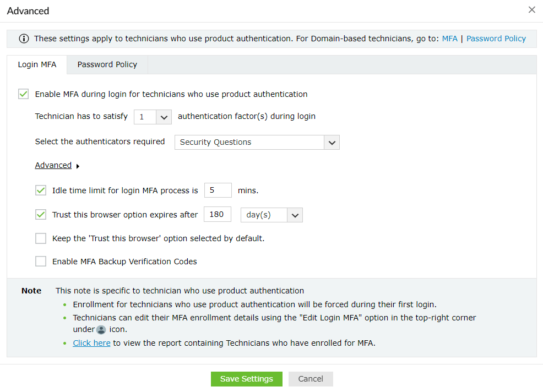Screen dimensions: 543x392
Task: Click the info icon in the notice bar
Action: (24, 39)
